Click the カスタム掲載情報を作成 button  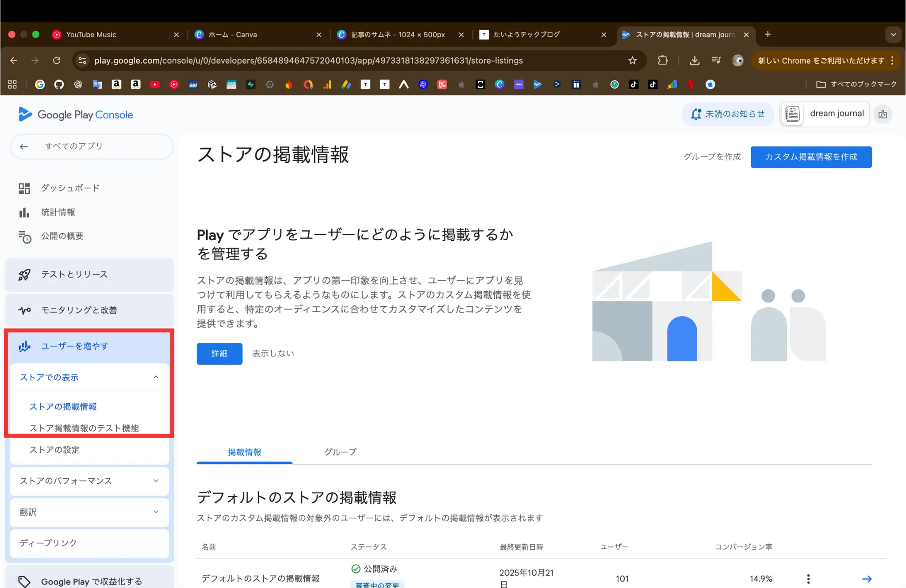coord(811,157)
